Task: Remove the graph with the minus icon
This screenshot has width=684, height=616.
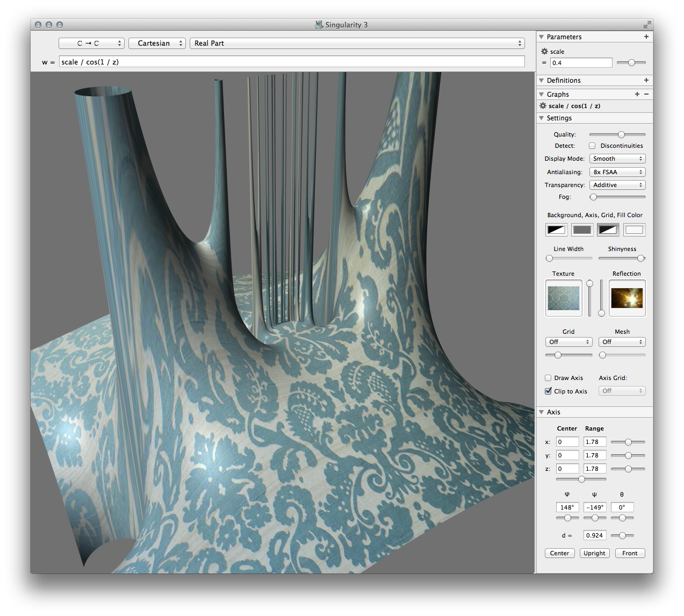Action: coord(646,94)
